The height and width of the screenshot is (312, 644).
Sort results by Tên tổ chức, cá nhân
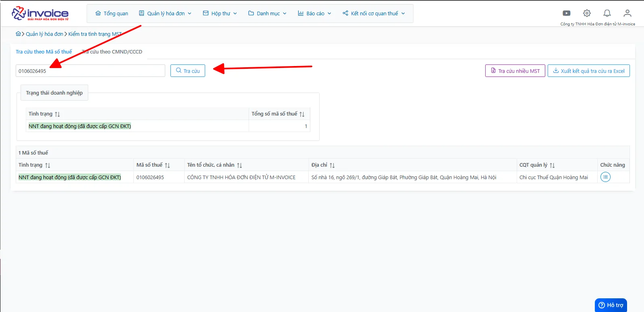[x=239, y=165]
